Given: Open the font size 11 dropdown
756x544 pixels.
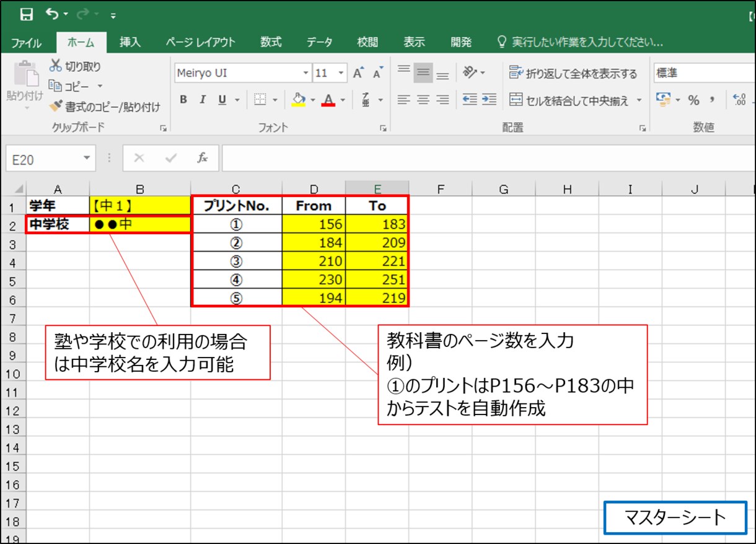Looking at the screenshot, I should 341,73.
